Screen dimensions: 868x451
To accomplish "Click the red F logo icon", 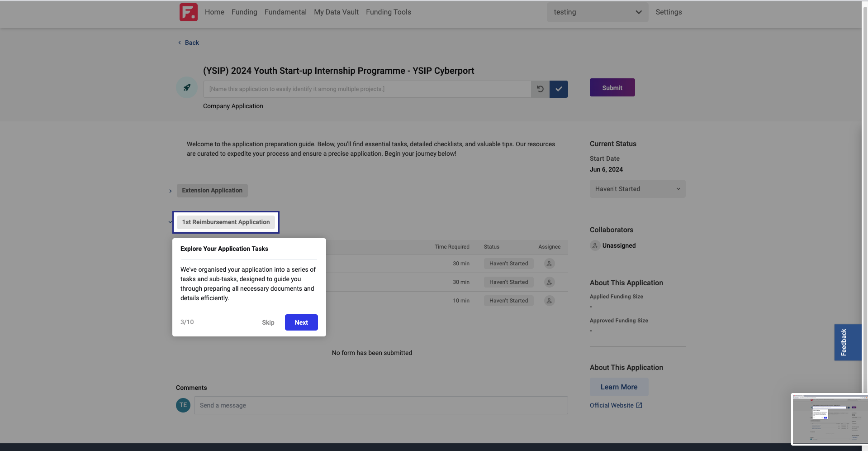I will [188, 12].
